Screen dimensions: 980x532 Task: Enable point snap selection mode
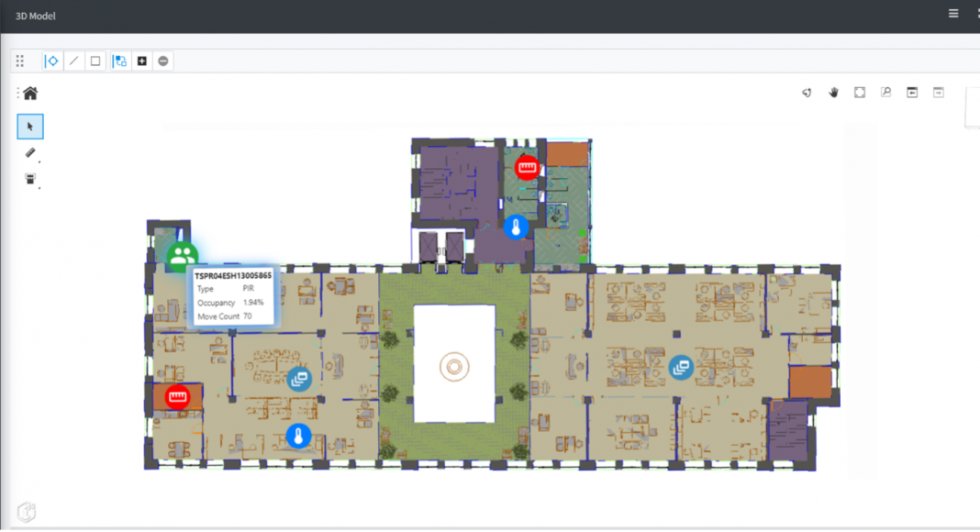coord(52,61)
